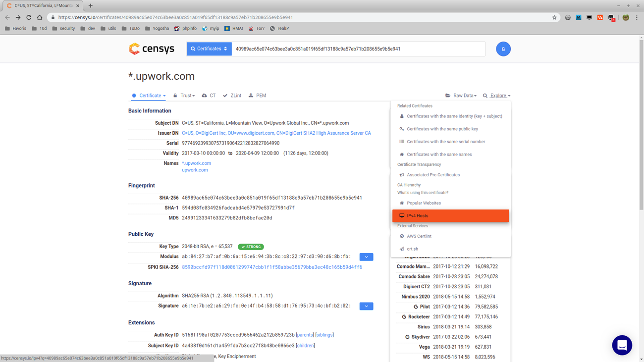The height and width of the screenshot is (362, 644).
Task: Click the certificate hash search field
Action: tap(358, 49)
